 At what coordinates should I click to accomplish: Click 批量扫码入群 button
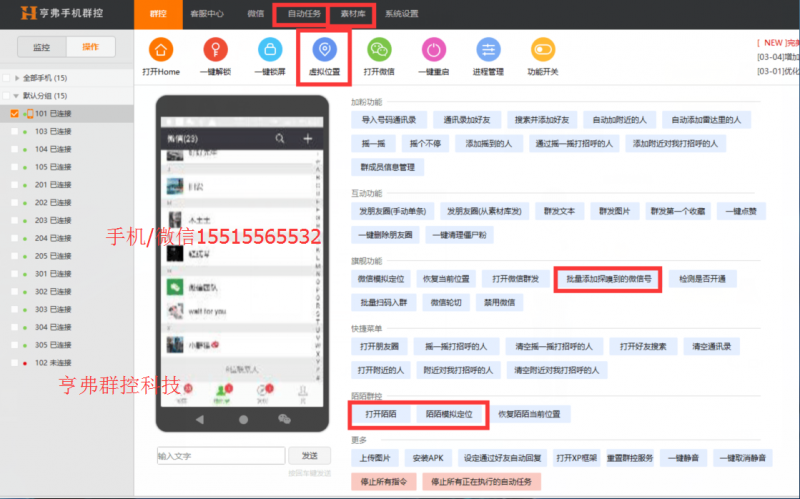[384, 303]
